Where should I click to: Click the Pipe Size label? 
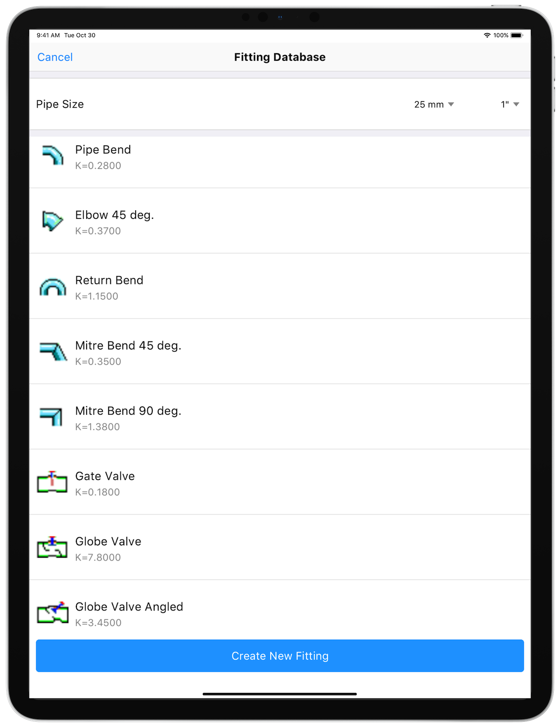pyautogui.click(x=60, y=104)
